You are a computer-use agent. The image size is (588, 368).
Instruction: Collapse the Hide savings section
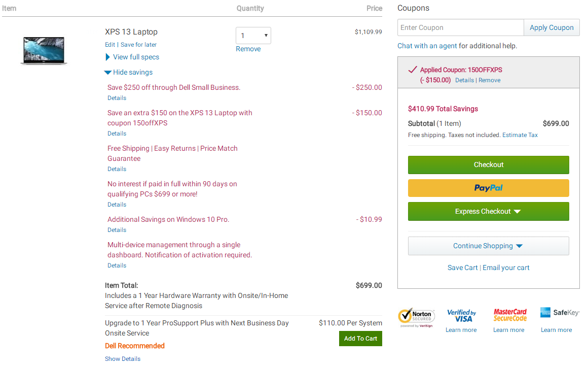[x=129, y=72]
